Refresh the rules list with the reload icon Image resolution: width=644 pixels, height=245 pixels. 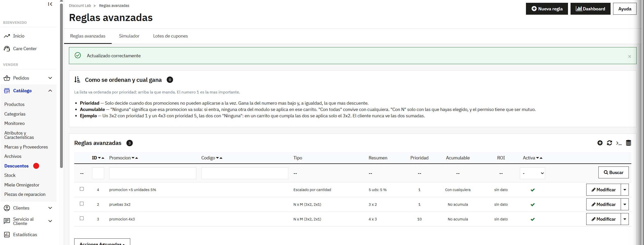(610, 143)
